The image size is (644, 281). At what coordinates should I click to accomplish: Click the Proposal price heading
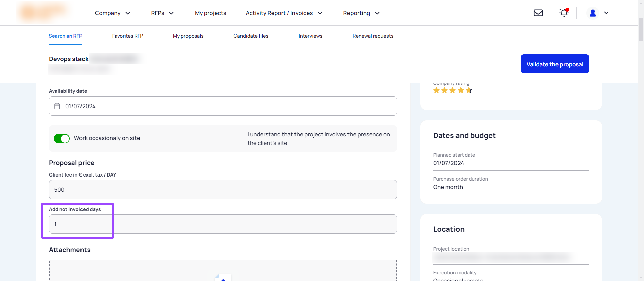coord(71,163)
